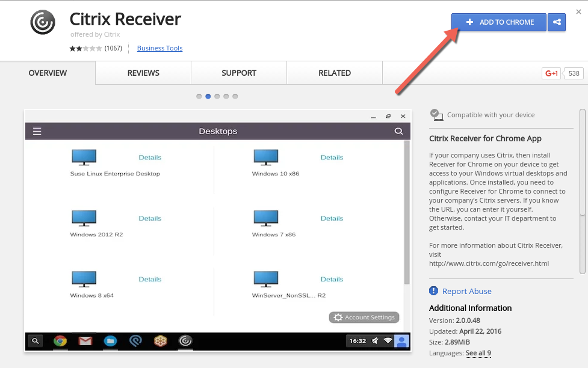Click the Report Abuse exclamation icon

pyautogui.click(x=433, y=291)
